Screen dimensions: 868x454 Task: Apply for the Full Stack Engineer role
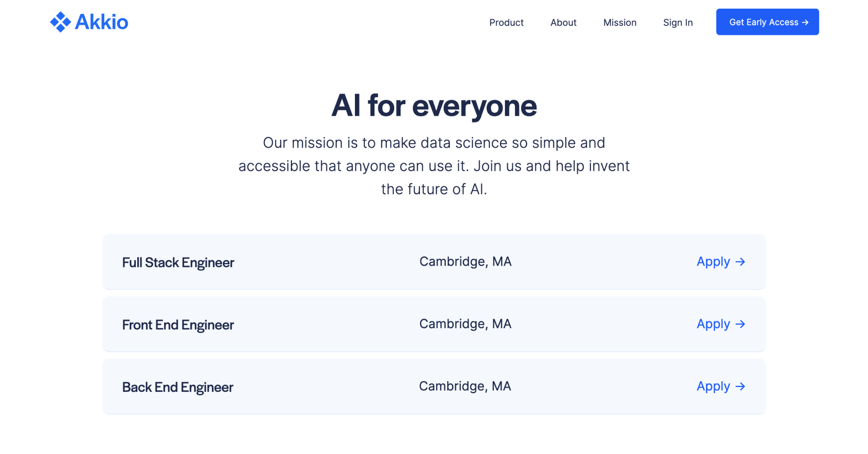point(712,262)
